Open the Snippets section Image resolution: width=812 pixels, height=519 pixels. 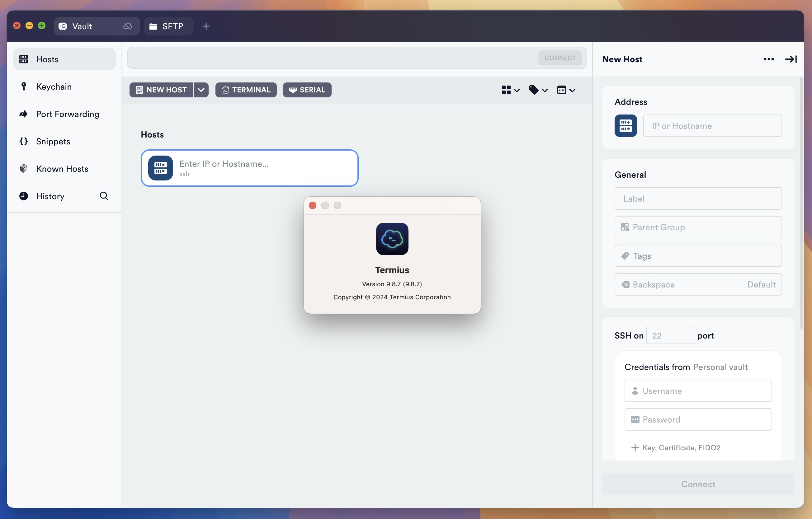pyautogui.click(x=64, y=141)
